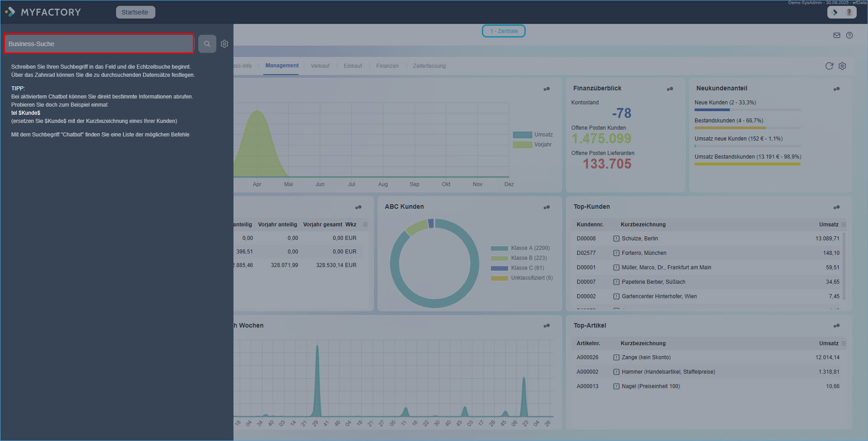This screenshot has width=868, height=441.
Task: Open dashboard settings gear beside the refresh icon
Action: (842, 66)
